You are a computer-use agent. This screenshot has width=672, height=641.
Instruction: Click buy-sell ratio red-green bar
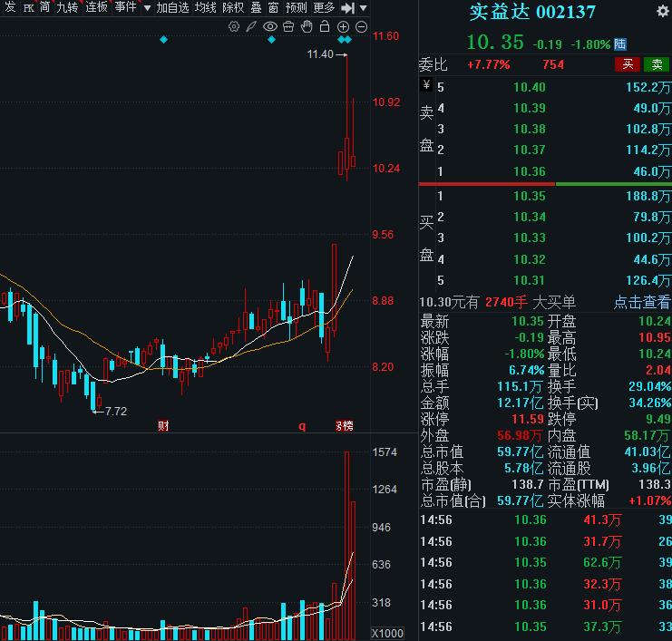545,184
